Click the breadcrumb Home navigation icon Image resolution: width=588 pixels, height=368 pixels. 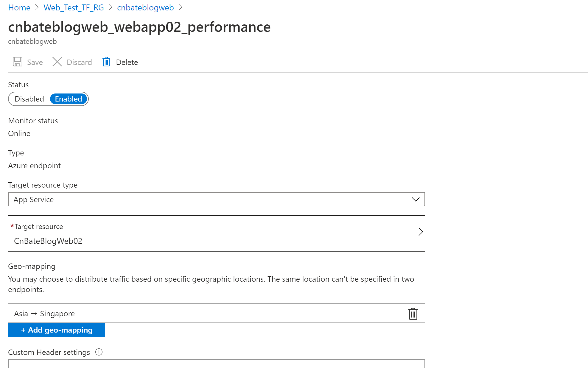pyautogui.click(x=19, y=7)
